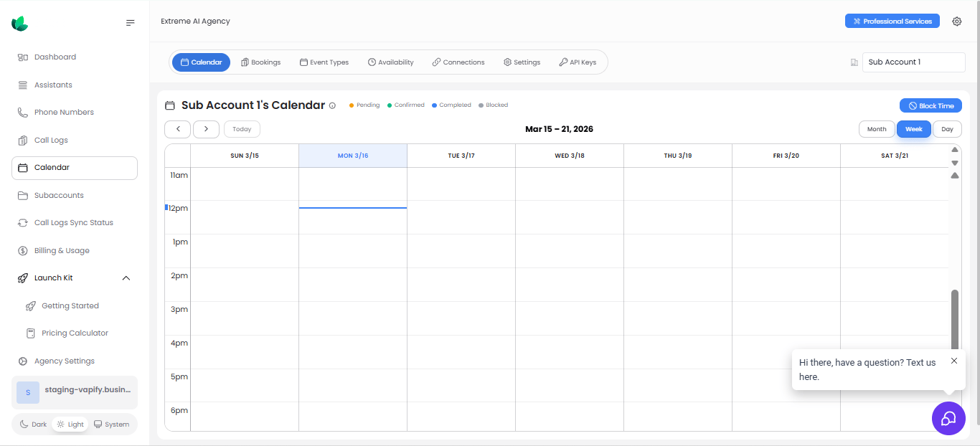Click the topmost scroll-up arrow of the calendar
This screenshot has height=446, width=980.
click(955, 150)
